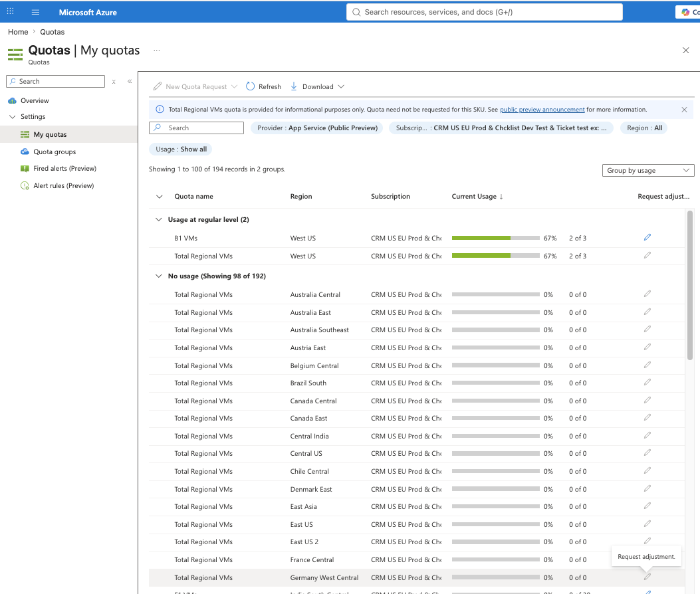
Task: Click pencil icon for West US Total Regional VMs
Action: (647, 255)
